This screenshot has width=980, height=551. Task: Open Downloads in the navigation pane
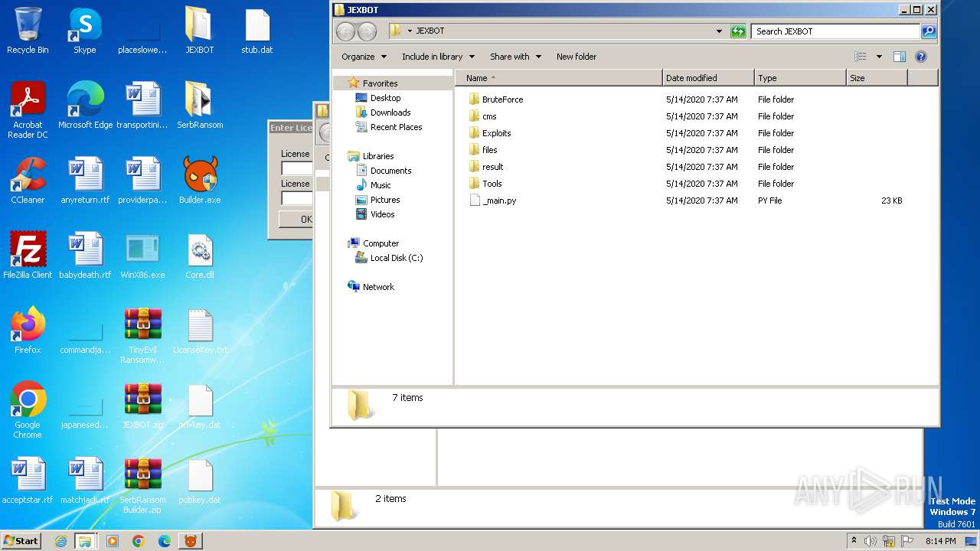(390, 112)
